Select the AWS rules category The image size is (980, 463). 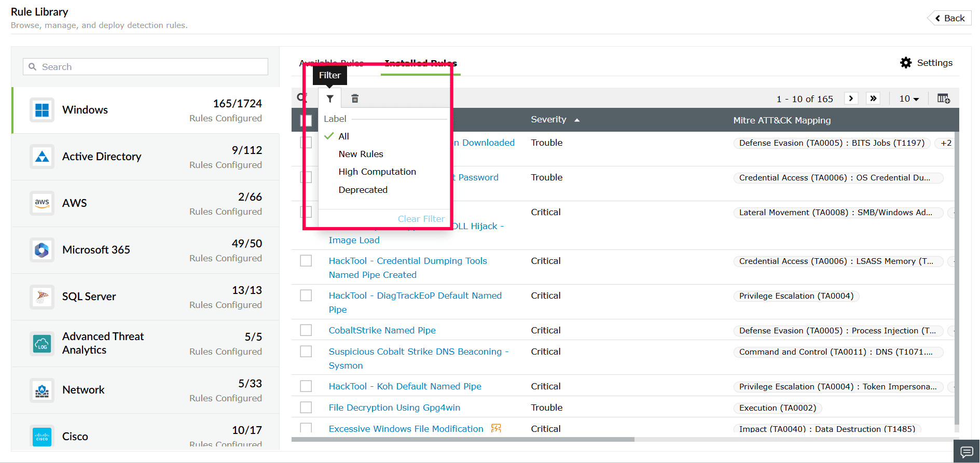coord(145,203)
